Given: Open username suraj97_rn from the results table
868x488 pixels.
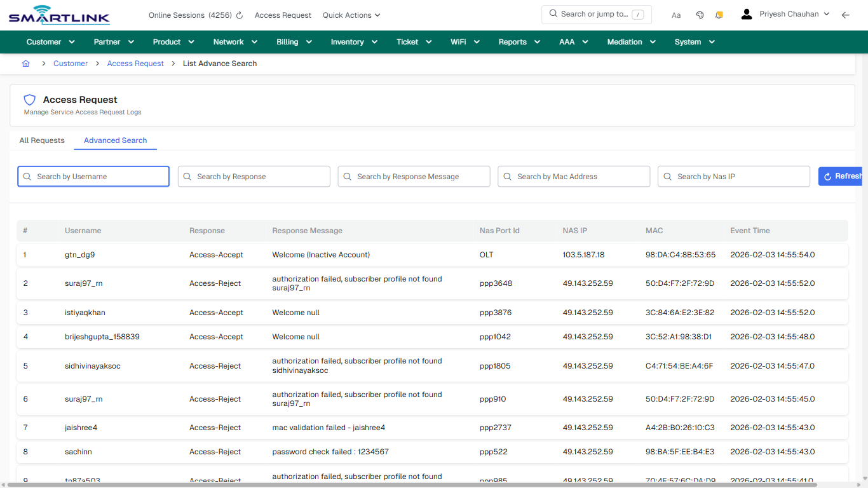Looking at the screenshot, I should 83,283.
